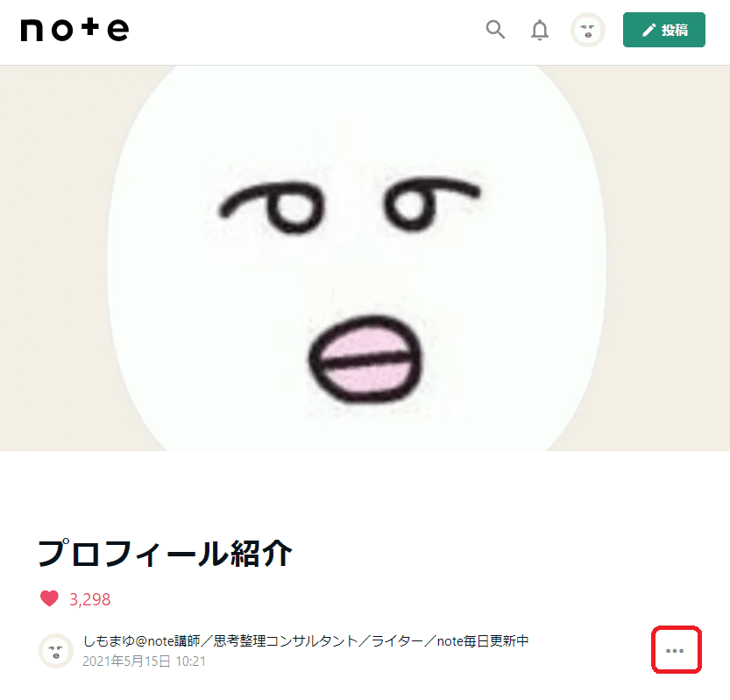Click the 2021年5月15日 10:21 timestamp

point(144,661)
